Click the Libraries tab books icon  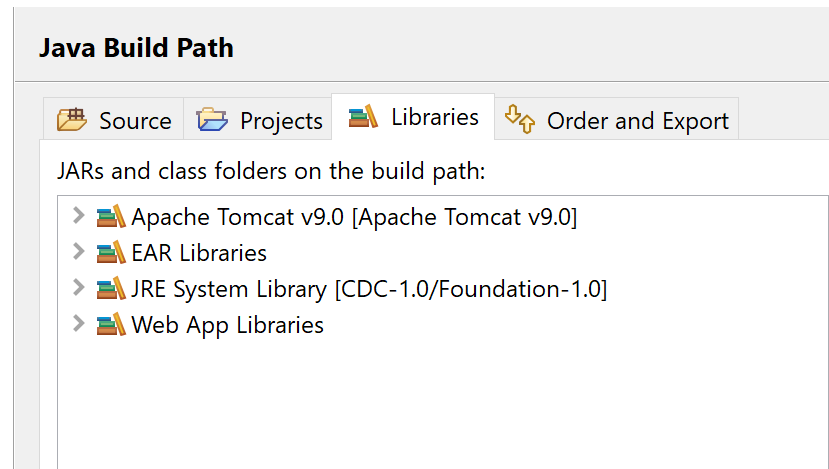pyautogui.click(x=363, y=116)
